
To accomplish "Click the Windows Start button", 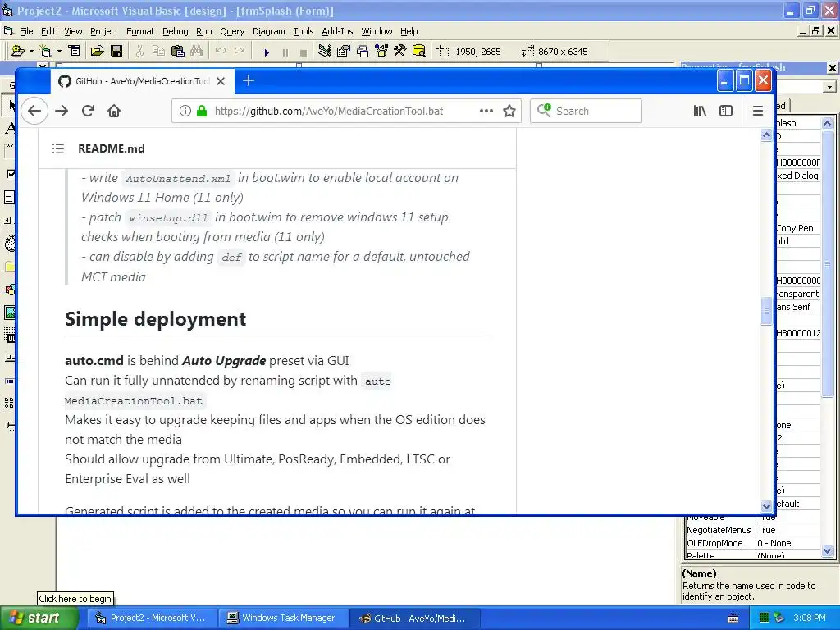I will [38, 618].
